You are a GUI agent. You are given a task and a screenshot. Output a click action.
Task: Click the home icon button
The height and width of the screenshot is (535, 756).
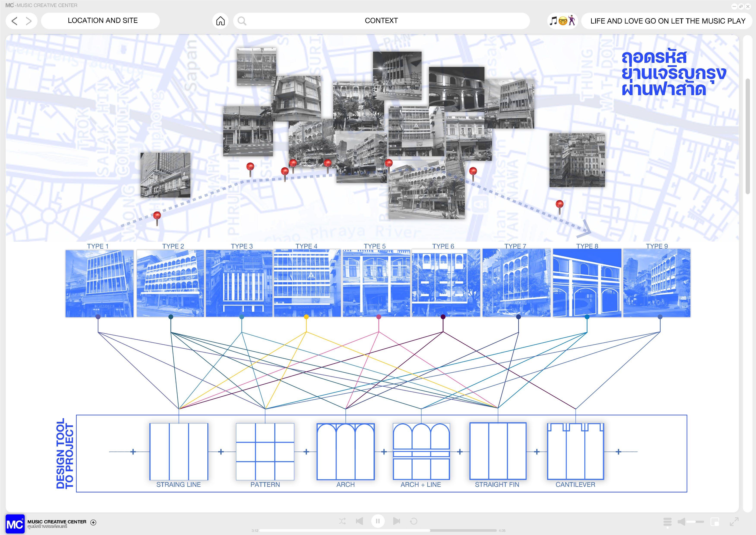coord(220,21)
